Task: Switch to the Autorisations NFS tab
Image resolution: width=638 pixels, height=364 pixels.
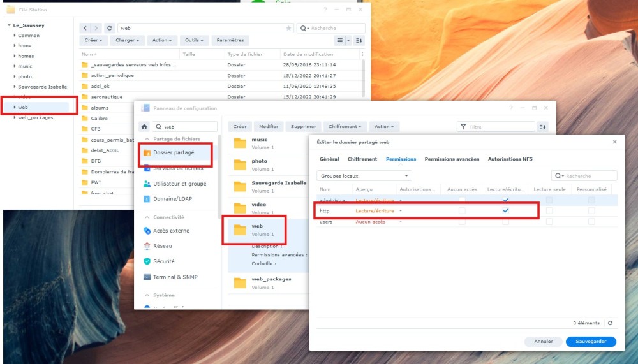Action: point(510,159)
